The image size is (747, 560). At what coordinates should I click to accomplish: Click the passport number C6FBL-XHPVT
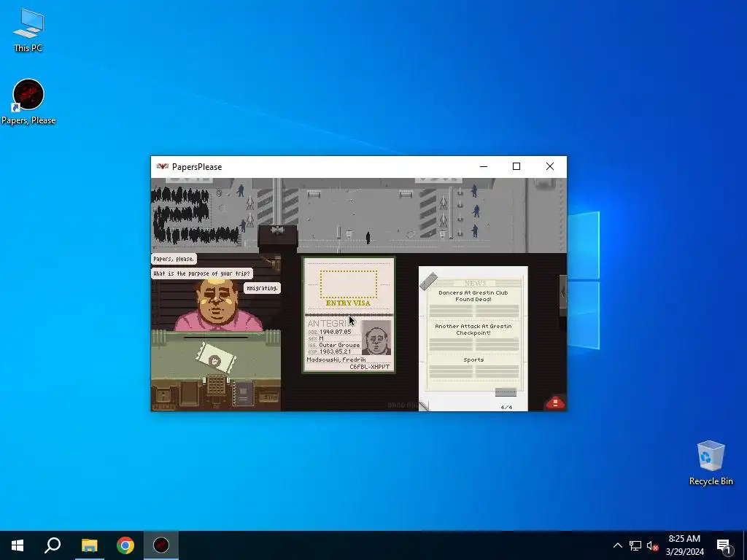370,367
